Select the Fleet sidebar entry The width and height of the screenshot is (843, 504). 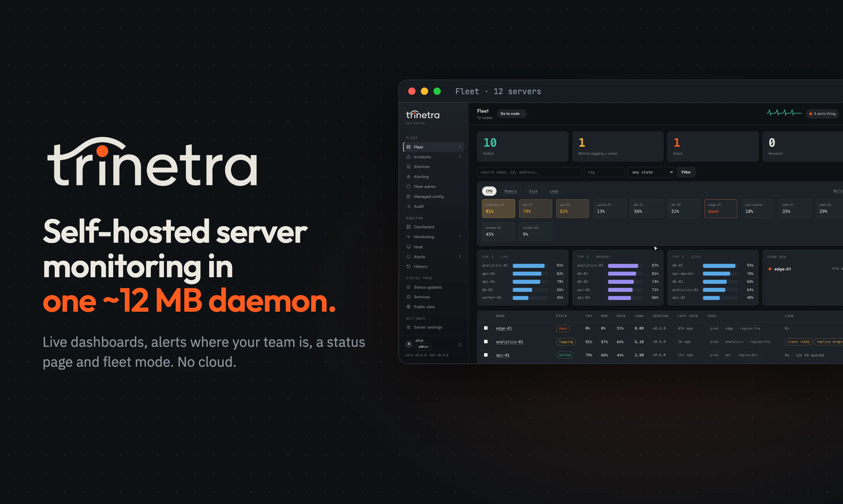(x=433, y=147)
